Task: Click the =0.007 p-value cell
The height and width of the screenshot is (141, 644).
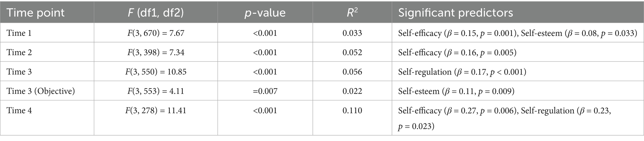Action: tap(265, 91)
